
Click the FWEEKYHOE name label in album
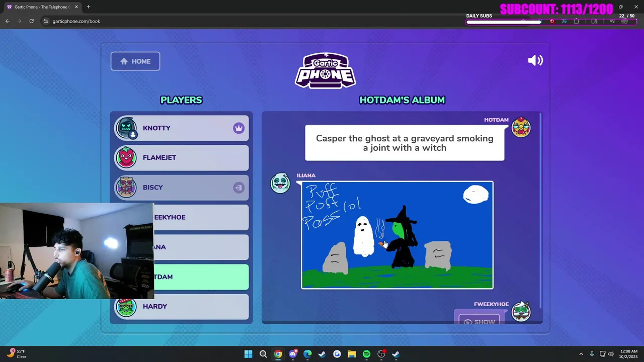(x=491, y=304)
